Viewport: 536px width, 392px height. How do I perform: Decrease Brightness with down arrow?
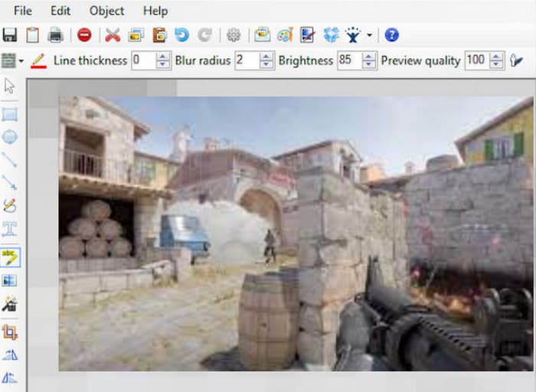point(369,64)
